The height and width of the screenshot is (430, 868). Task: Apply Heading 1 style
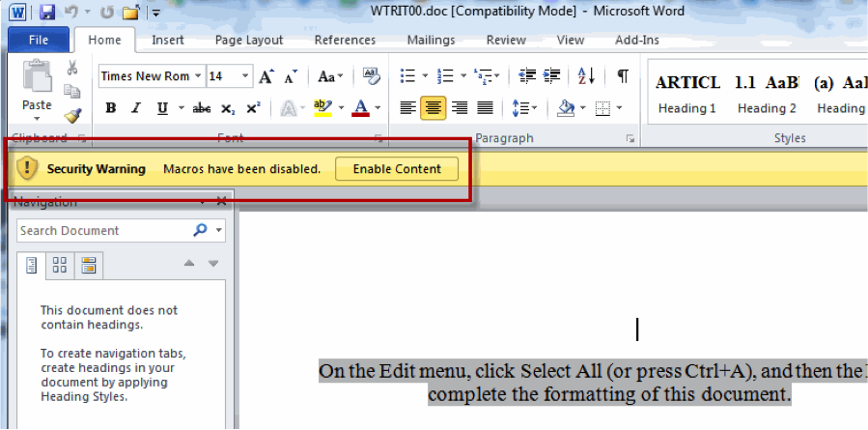[687, 95]
